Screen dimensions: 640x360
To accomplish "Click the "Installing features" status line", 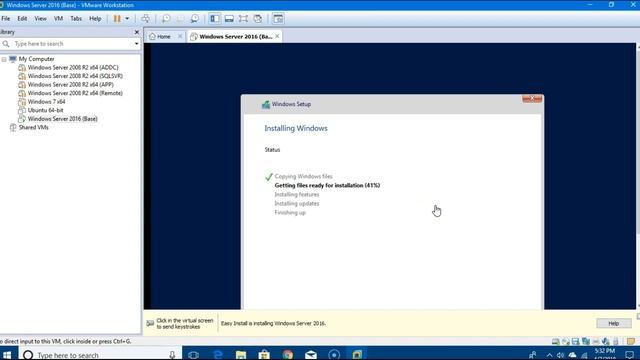I will coord(297,194).
